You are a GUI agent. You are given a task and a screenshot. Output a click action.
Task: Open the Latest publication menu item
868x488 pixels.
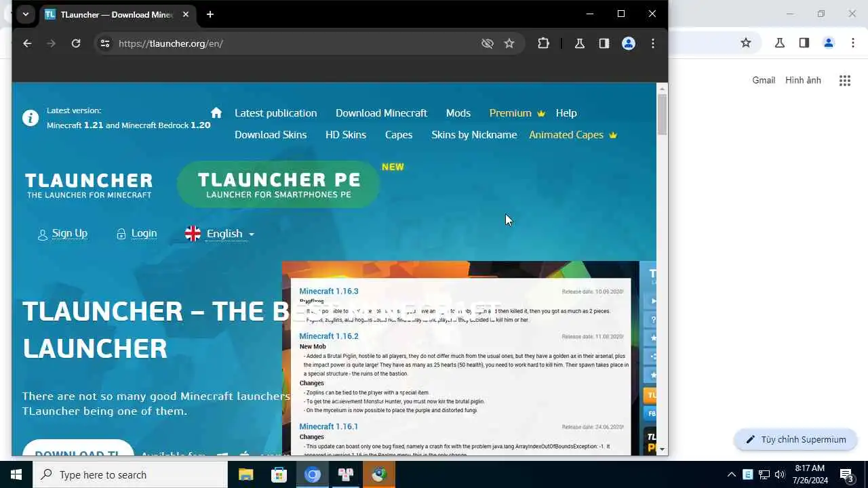(275, 113)
